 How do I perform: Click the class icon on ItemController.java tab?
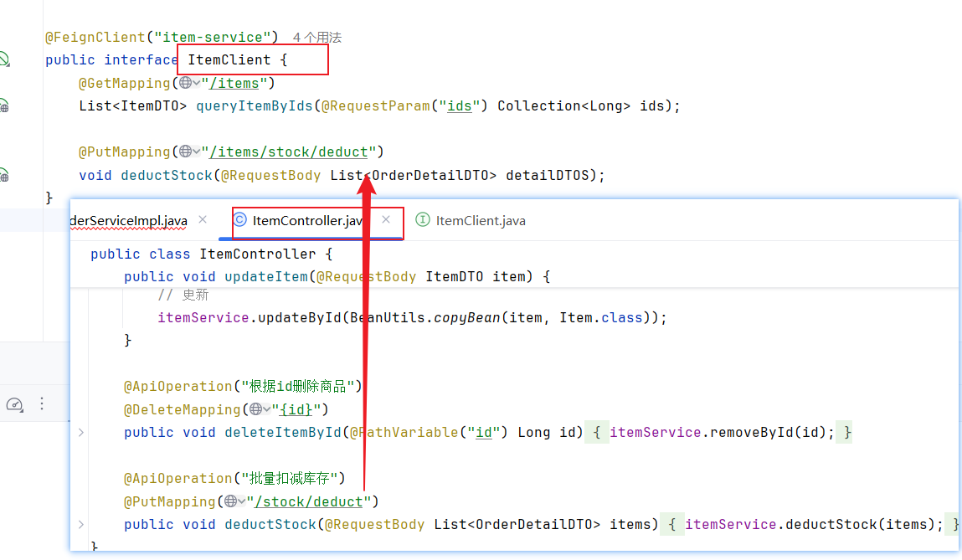(240, 220)
